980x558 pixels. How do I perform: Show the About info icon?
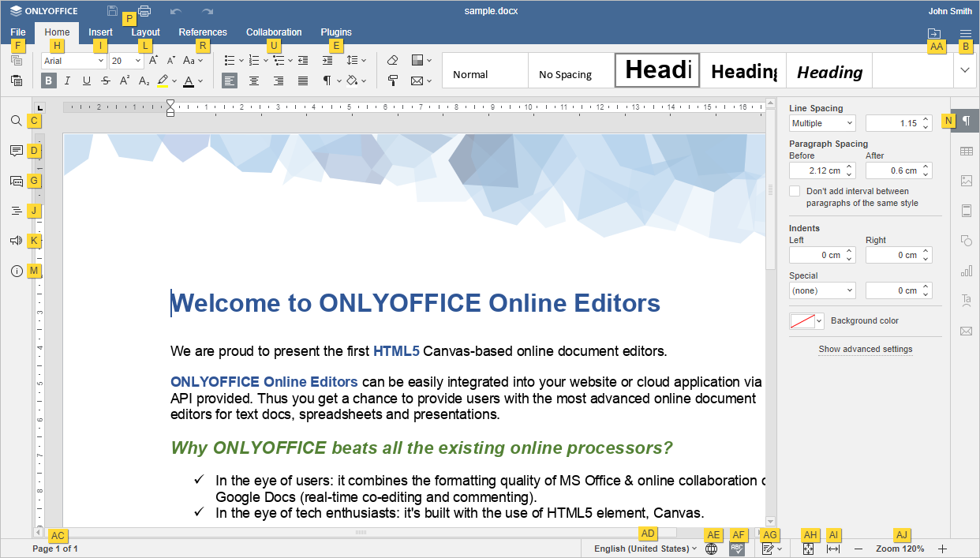coord(17,271)
